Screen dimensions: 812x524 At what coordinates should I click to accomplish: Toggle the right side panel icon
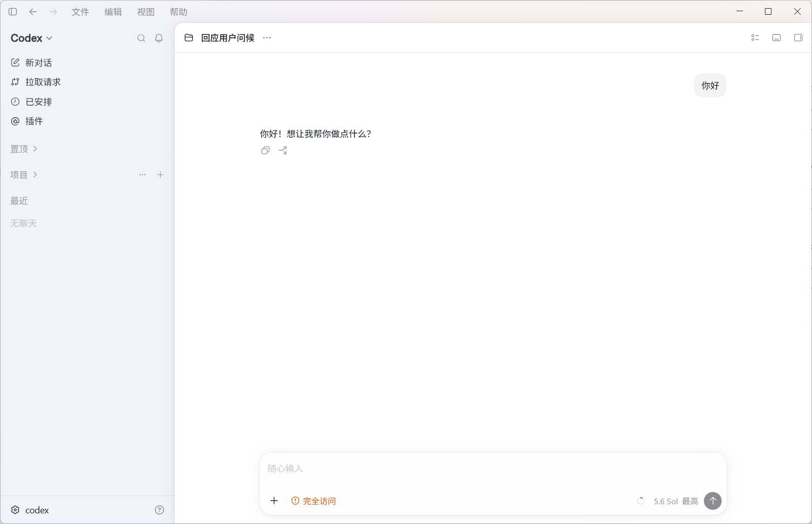point(798,38)
